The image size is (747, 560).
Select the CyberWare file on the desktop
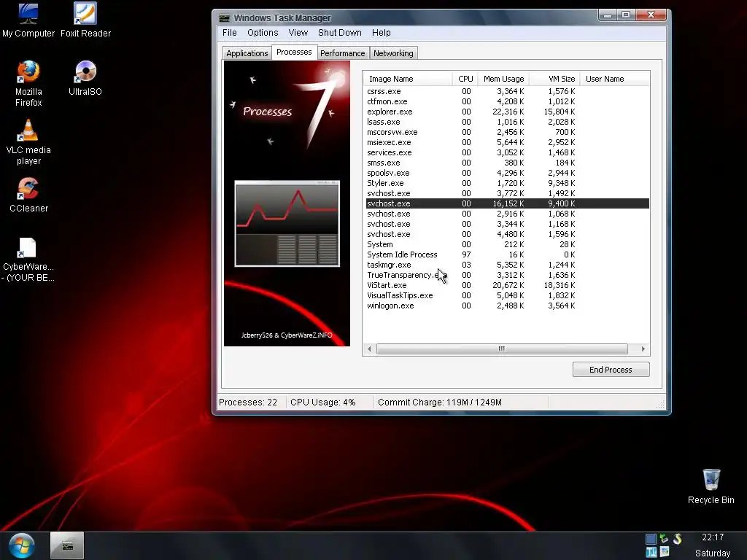click(28, 260)
